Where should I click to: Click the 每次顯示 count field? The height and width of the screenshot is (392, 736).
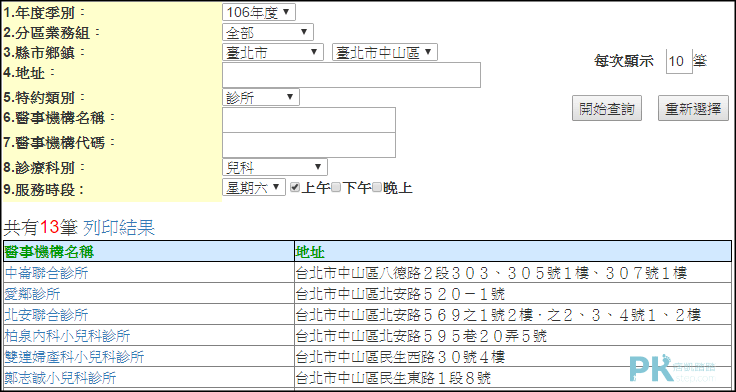[679, 61]
